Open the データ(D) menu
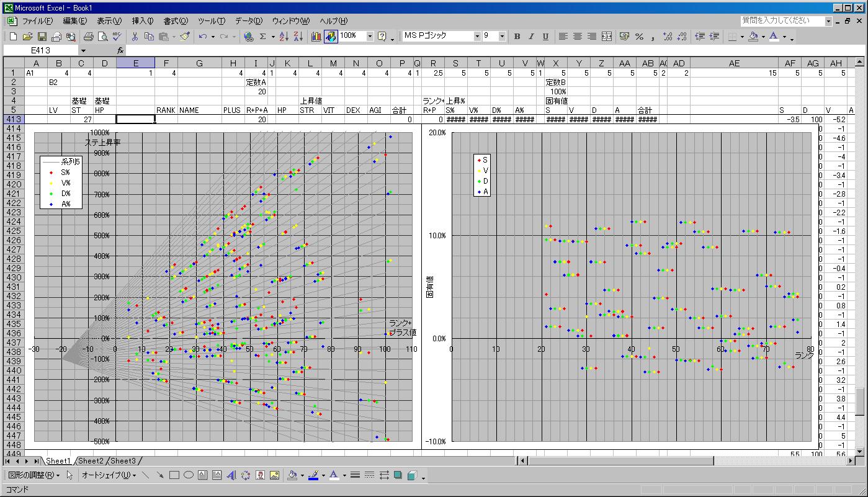 coord(249,21)
